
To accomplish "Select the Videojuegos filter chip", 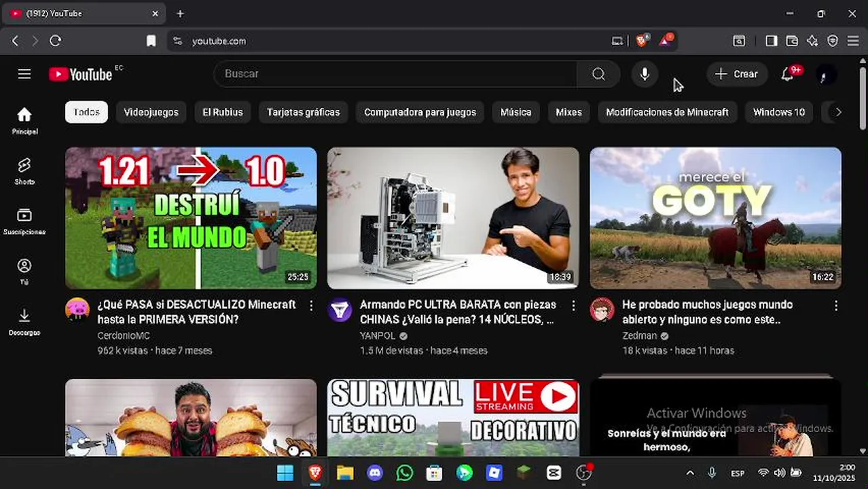I will [x=151, y=112].
